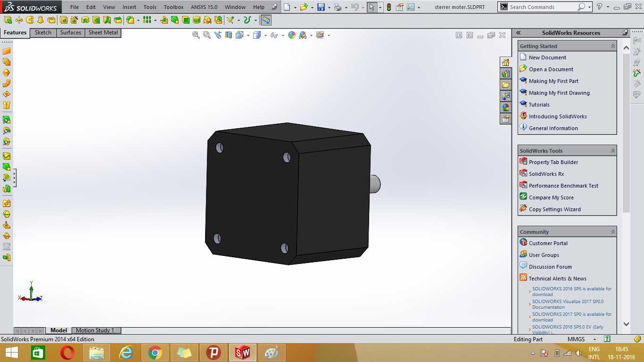Open the Fillet dropdown arrow

(x=138, y=20)
